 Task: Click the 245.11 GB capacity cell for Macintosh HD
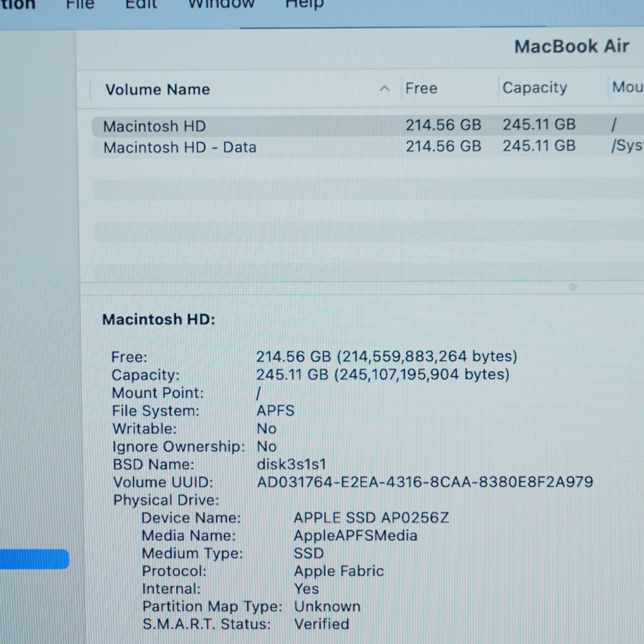[539, 125]
